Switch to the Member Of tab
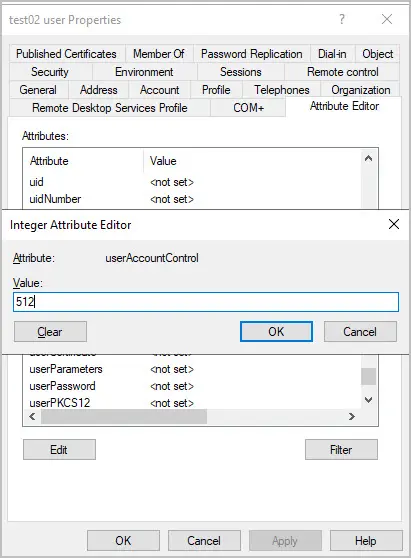Screen dimensions: 411x558 pos(159,54)
